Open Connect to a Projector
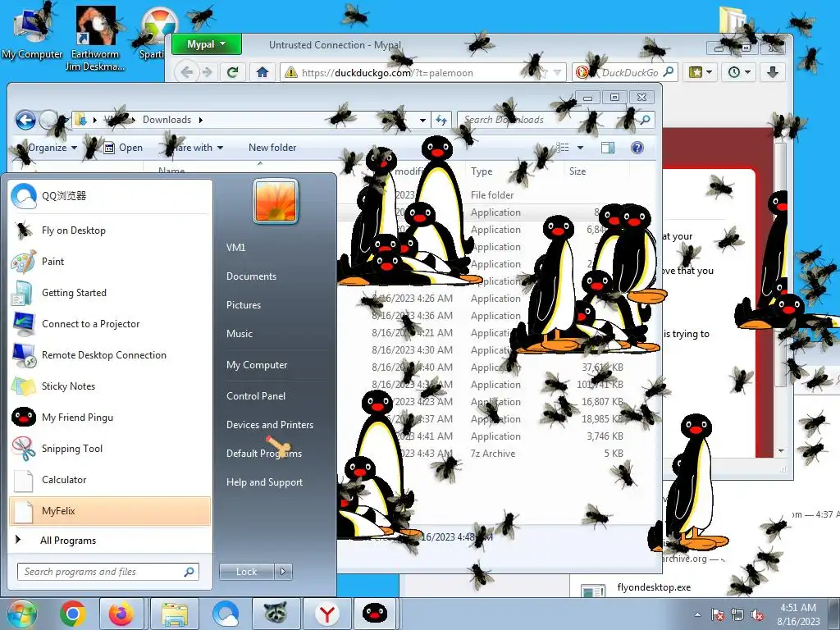 point(110,323)
